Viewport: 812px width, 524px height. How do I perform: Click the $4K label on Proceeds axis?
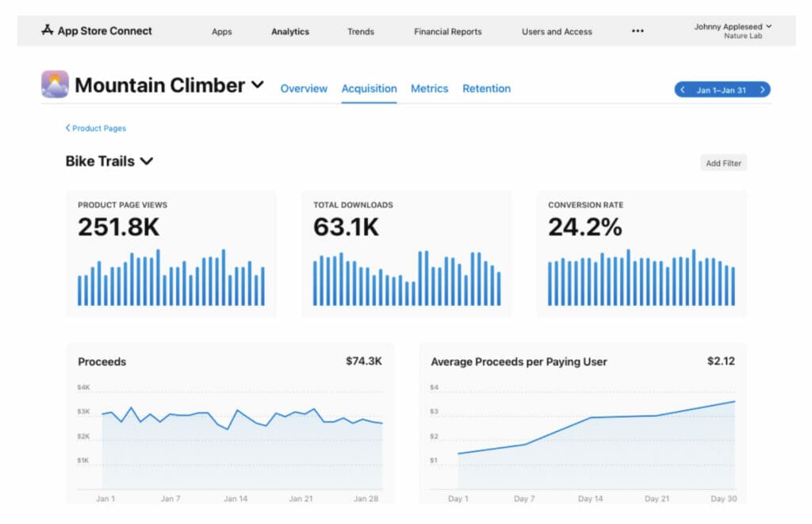83,388
